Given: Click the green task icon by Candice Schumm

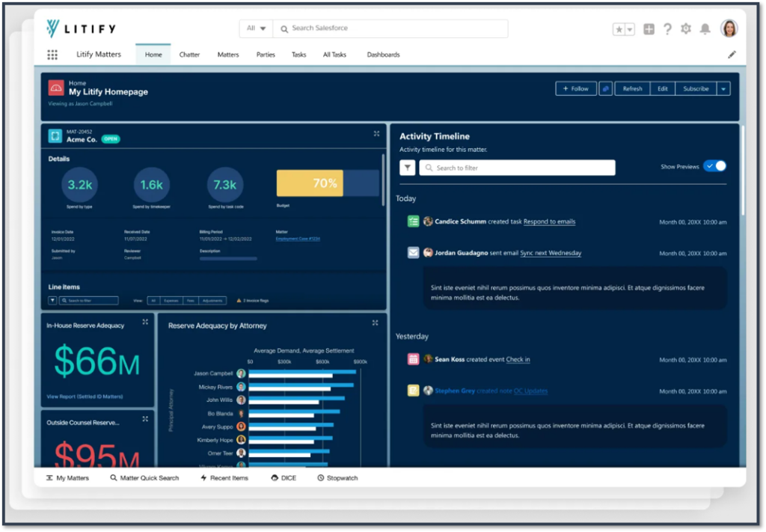Looking at the screenshot, I should [x=413, y=221].
